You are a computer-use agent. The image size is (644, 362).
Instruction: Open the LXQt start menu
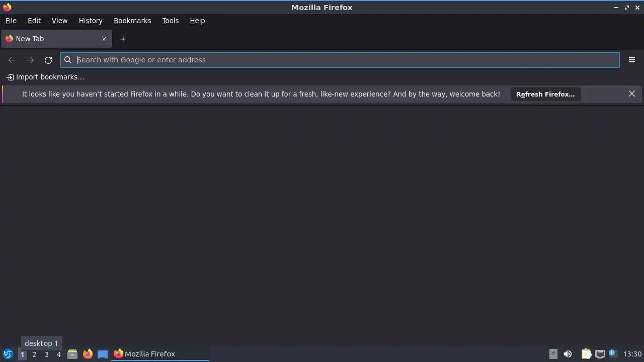click(x=8, y=354)
